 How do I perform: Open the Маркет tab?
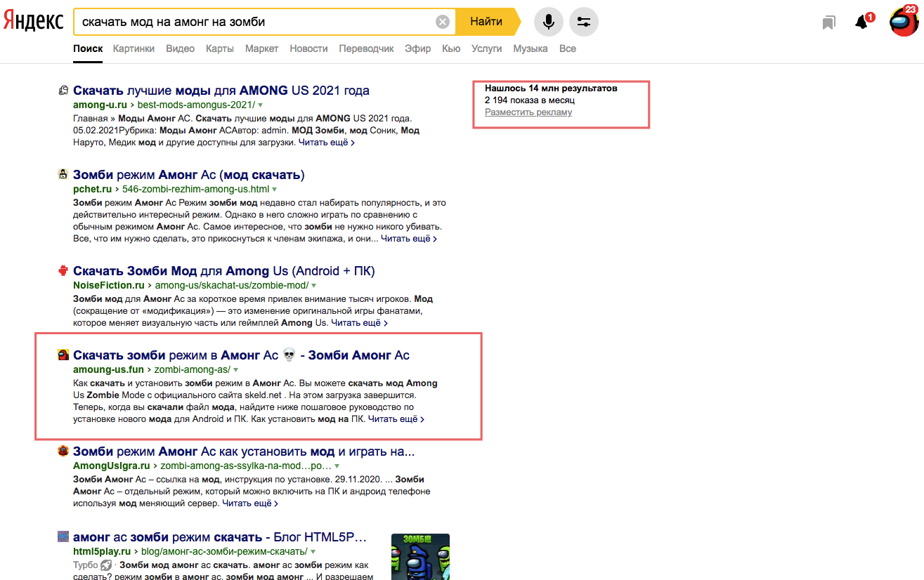coord(262,48)
